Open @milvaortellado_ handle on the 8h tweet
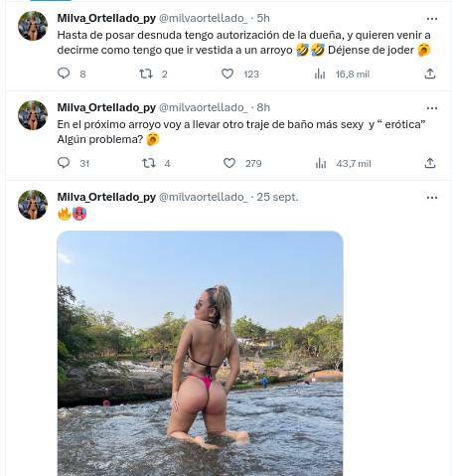This screenshot has height=476, width=452. [204, 107]
